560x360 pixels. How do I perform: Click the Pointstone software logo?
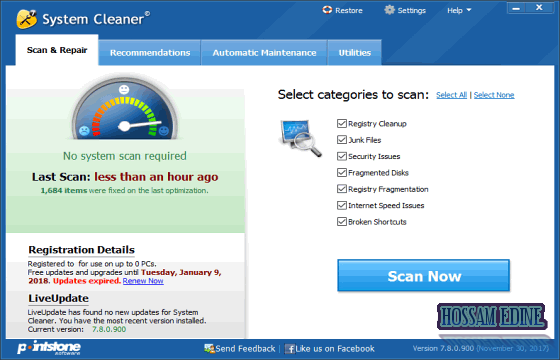pyautogui.click(x=49, y=348)
